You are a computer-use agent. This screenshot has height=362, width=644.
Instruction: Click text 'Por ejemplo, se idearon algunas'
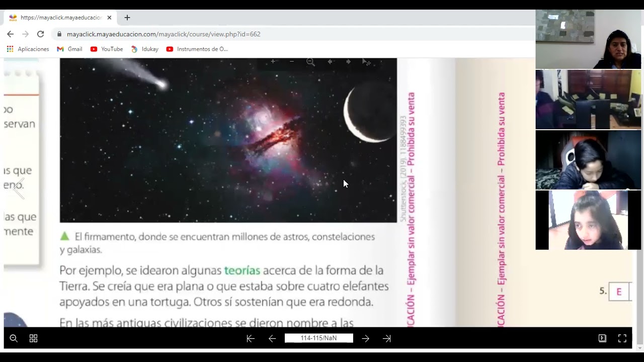(141, 270)
